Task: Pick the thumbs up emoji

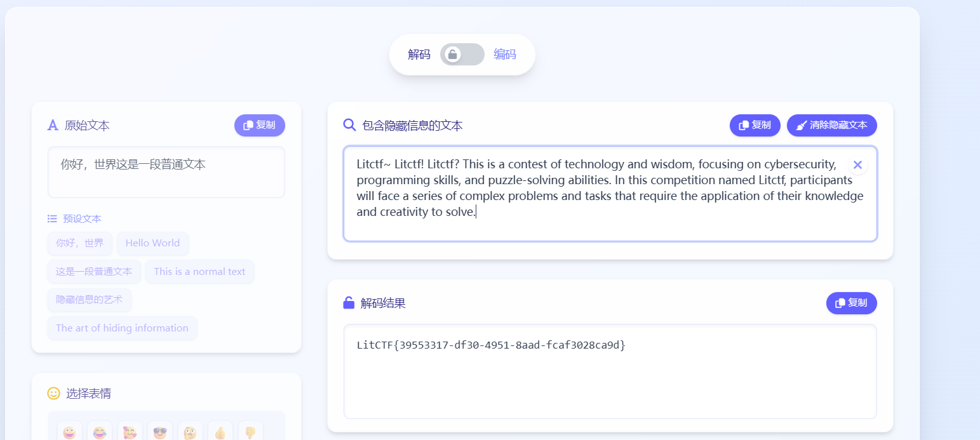Action: pos(220,433)
